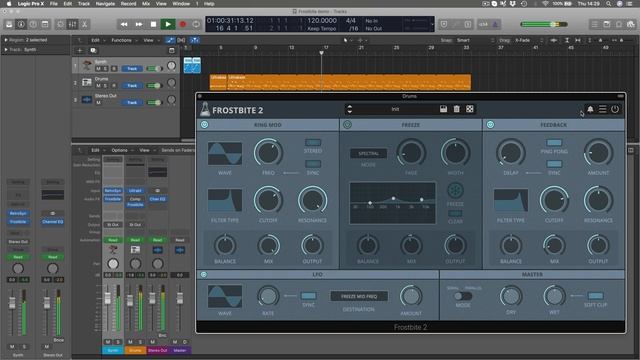
Task: Open the Library icon in control bar
Action: point(9,24)
